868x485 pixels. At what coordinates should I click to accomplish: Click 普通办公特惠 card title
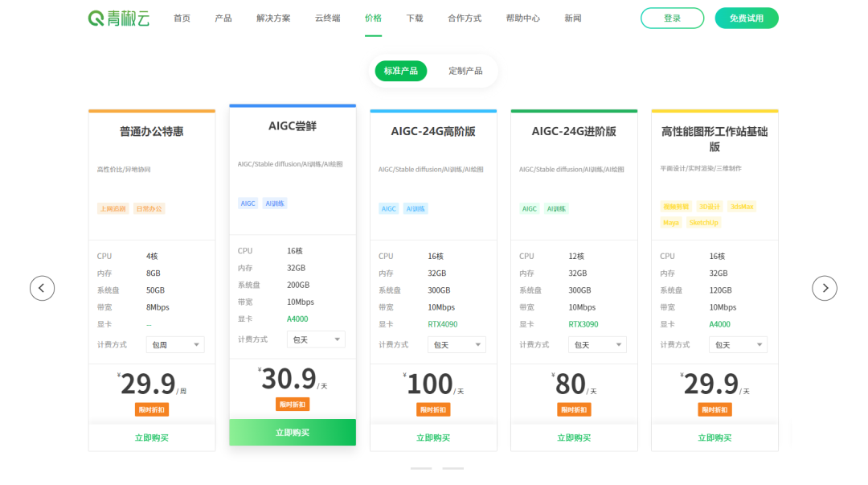(152, 131)
